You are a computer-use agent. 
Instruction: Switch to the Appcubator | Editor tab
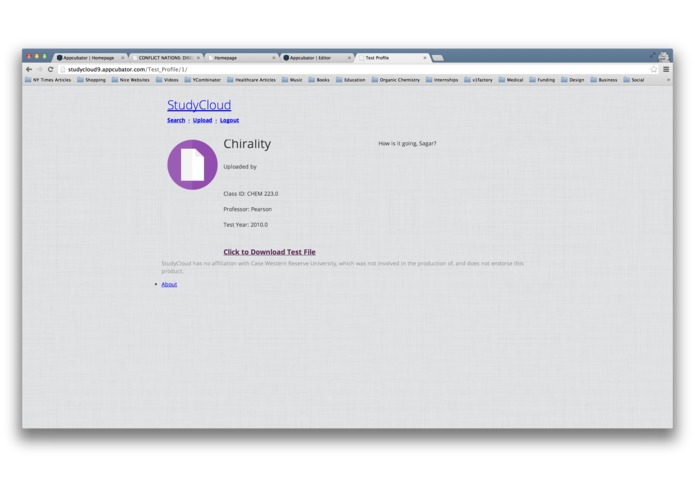316,58
